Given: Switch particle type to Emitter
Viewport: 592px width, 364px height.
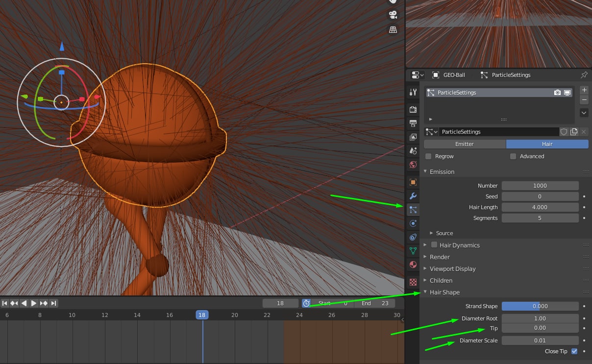Looking at the screenshot, I should click(465, 144).
